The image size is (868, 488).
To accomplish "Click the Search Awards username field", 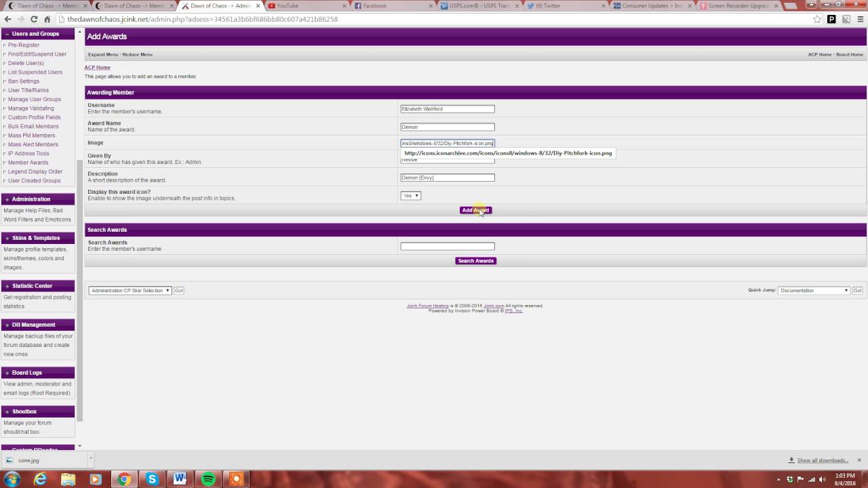I will click(x=448, y=246).
